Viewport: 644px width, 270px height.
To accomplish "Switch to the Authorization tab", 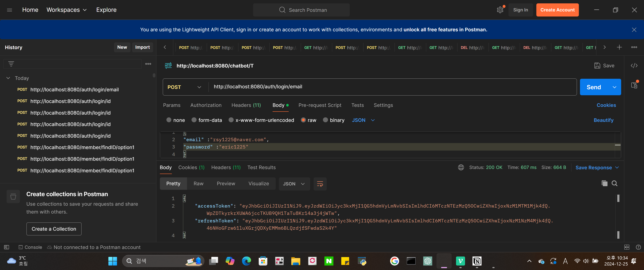I will (x=206, y=105).
